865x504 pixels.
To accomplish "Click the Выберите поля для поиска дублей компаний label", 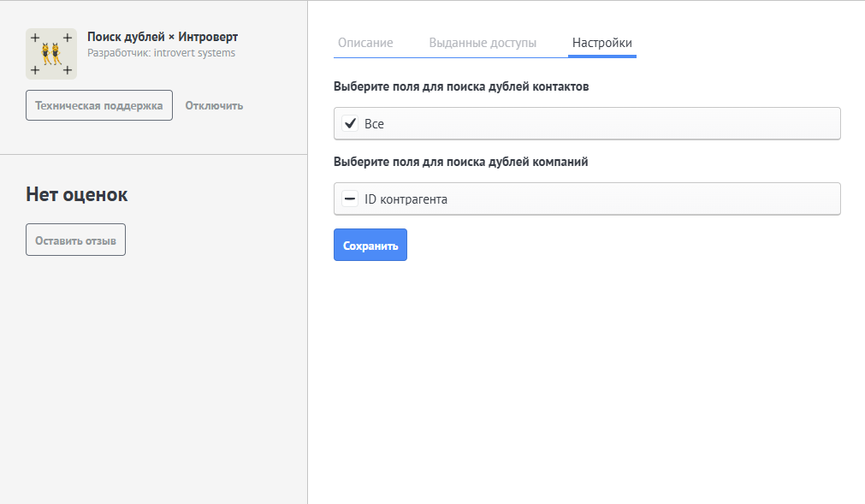I will pyautogui.click(x=460, y=162).
